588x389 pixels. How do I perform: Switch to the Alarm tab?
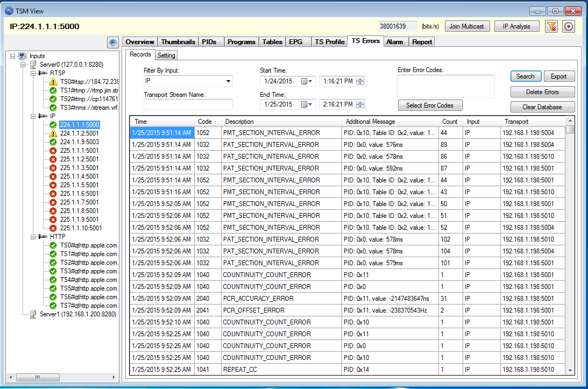394,41
